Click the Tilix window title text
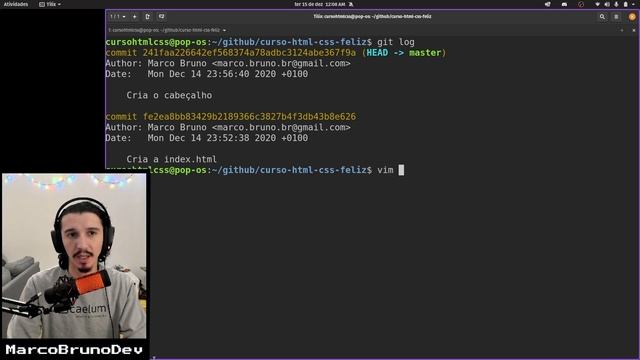Screen dimensions: 640x360 pos(372,17)
